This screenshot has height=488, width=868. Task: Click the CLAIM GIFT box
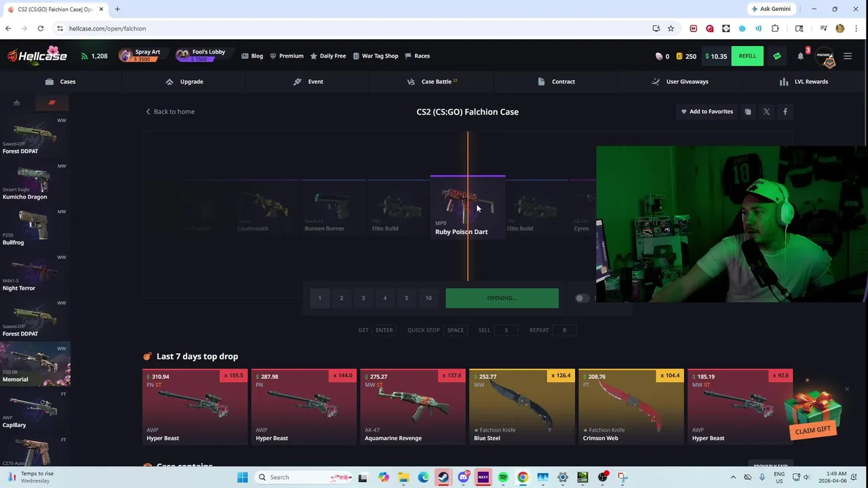[812, 413]
